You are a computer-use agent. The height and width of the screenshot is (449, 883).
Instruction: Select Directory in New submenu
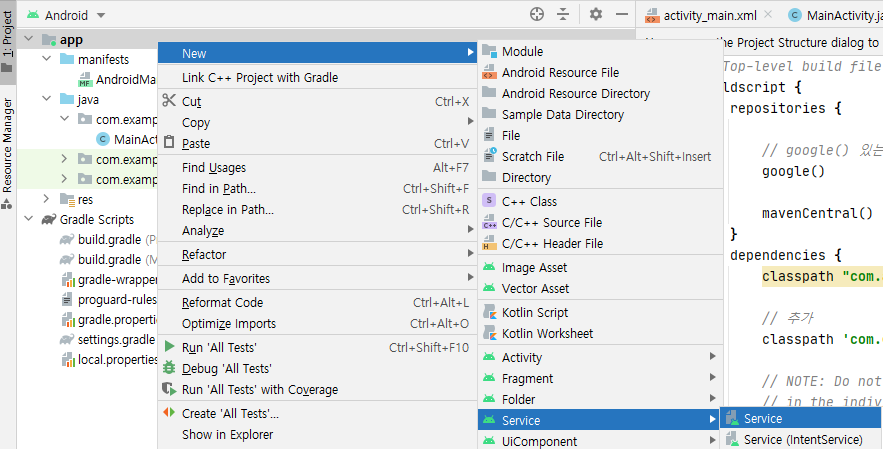(599, 177)
